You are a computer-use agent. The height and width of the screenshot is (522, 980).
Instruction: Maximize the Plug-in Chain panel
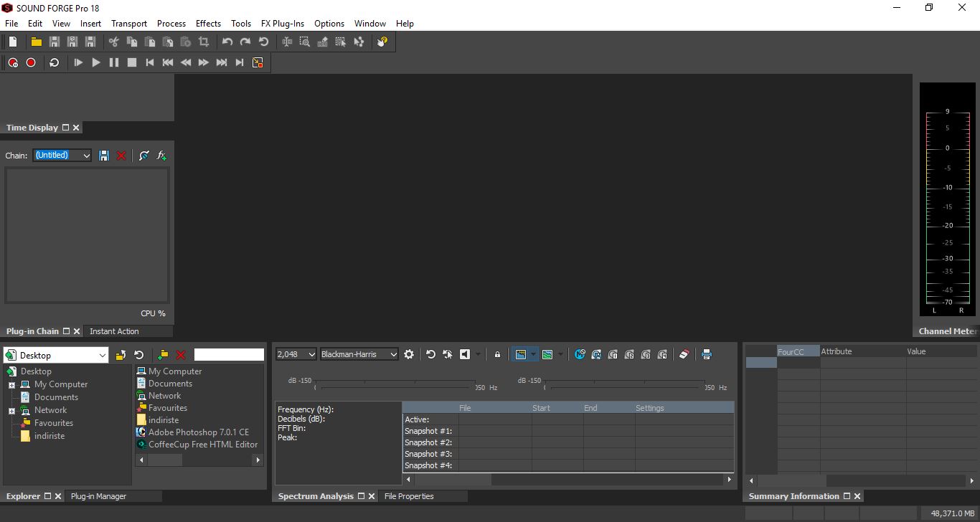click(66, 331)
